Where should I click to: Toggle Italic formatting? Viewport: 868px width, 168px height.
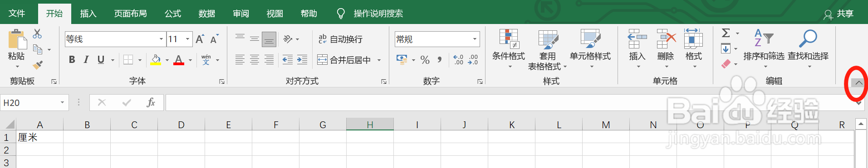point(86,60)
